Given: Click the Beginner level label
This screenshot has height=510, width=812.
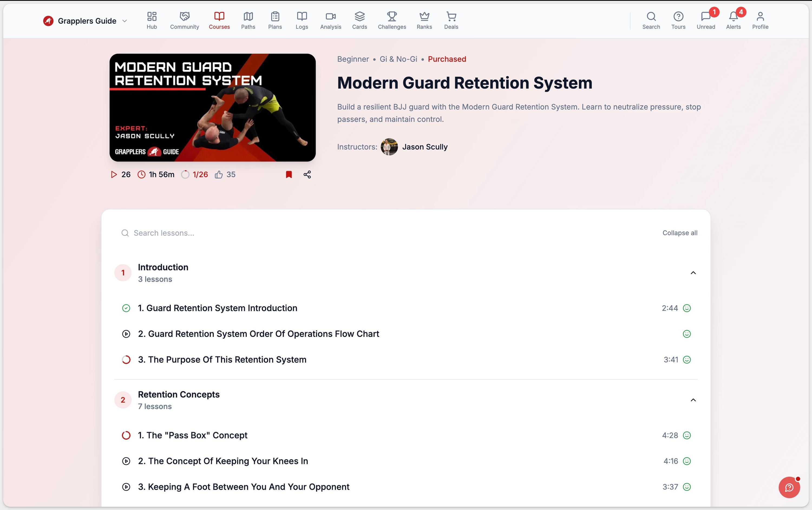Looking at the screenshot, I should tap(353, 59).
